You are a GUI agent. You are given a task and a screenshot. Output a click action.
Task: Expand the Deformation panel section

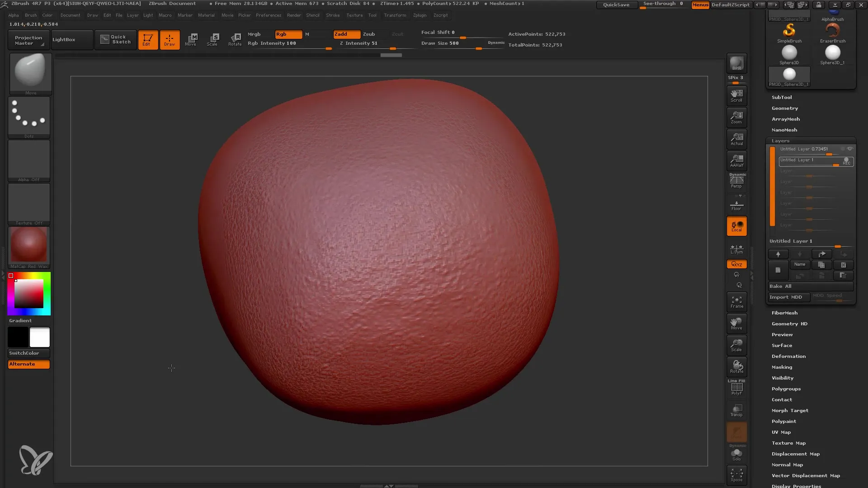coord(788,356)
